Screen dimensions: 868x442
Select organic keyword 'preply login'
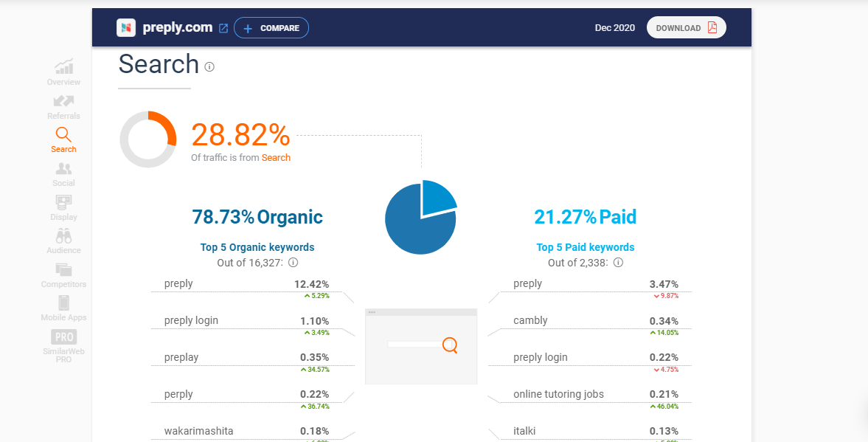coord(191,320)
